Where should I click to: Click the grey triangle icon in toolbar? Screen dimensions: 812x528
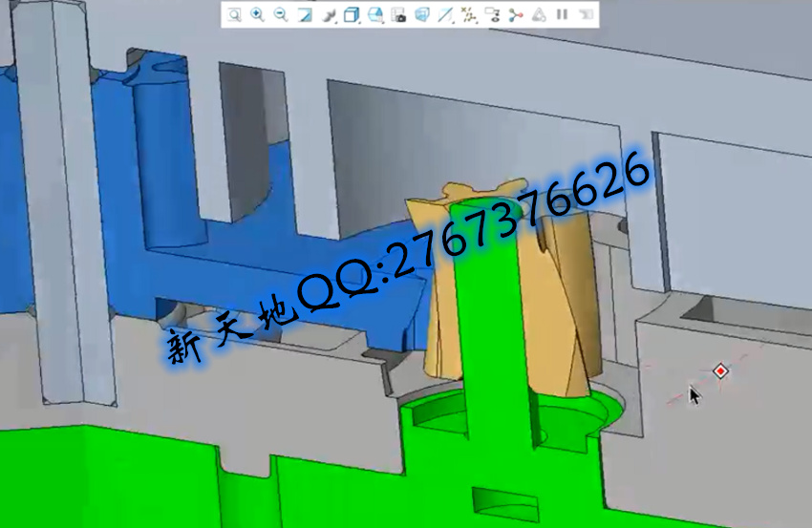[x=539, y=14]
